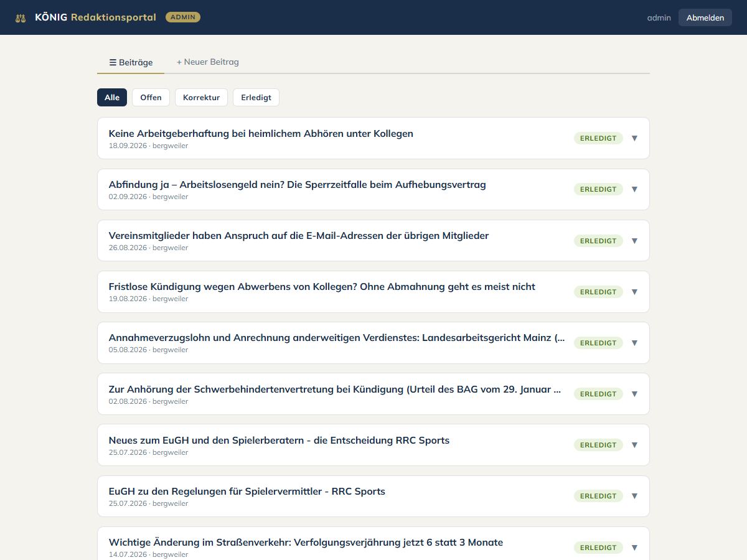Image resolution: width=747 pixels, height=560 pixels.
Task: Click date line '02.08.2026 · bergweiler'
Action: tap(148, 401)
